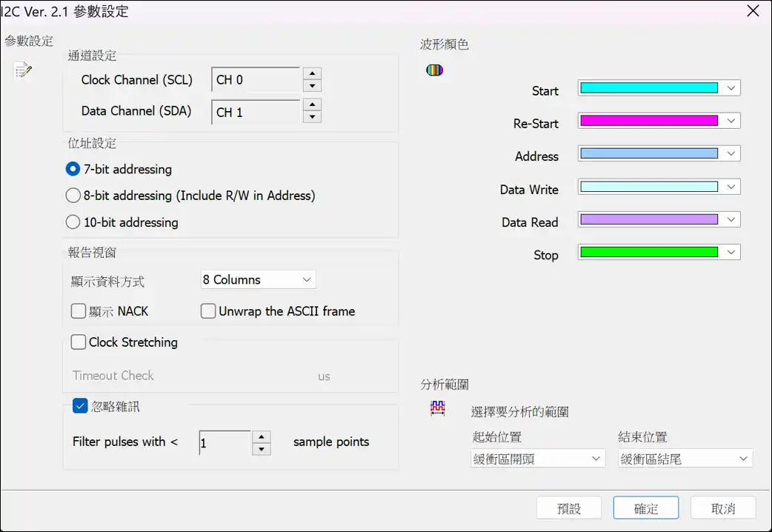
Task: Enable the Clock Stretching checkbox
Action: [x=79, y=342]
